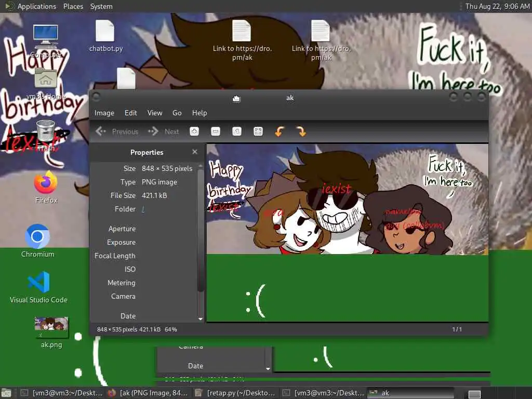Screen dimensions: 532x399
Task: Switch to retap.py editor in taskbar
Action: tap(235, 393)
